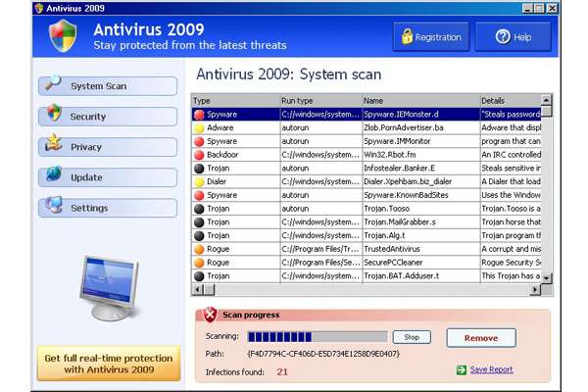Click Remove to delete threats

pyautogui.click(x=481, y=338)
